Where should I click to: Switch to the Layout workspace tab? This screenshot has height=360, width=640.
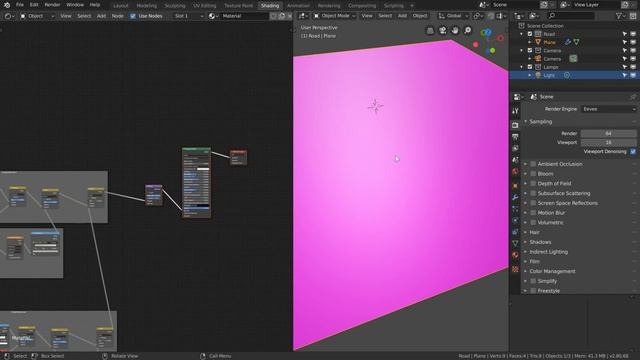pyautogui.click(x=120, y=6)
